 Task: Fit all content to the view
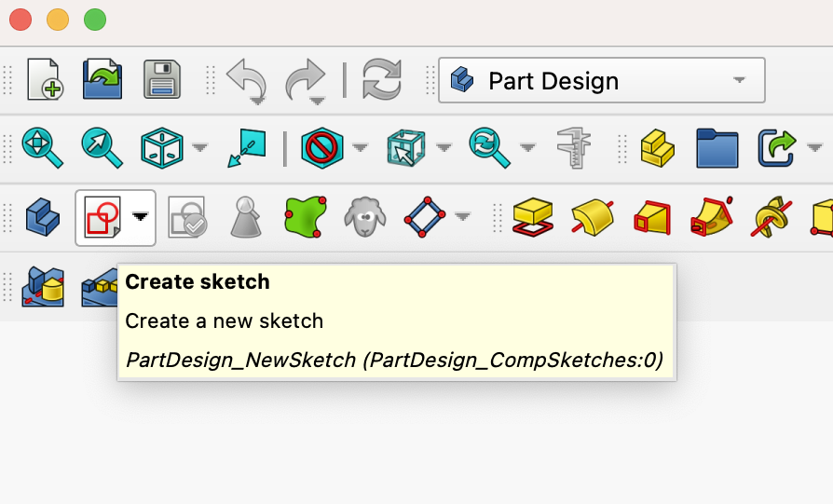[43, 148]
